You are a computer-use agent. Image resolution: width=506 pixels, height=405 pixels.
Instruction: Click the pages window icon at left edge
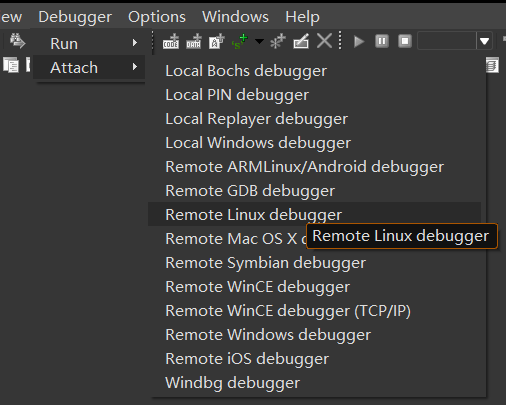coord(11,65)
